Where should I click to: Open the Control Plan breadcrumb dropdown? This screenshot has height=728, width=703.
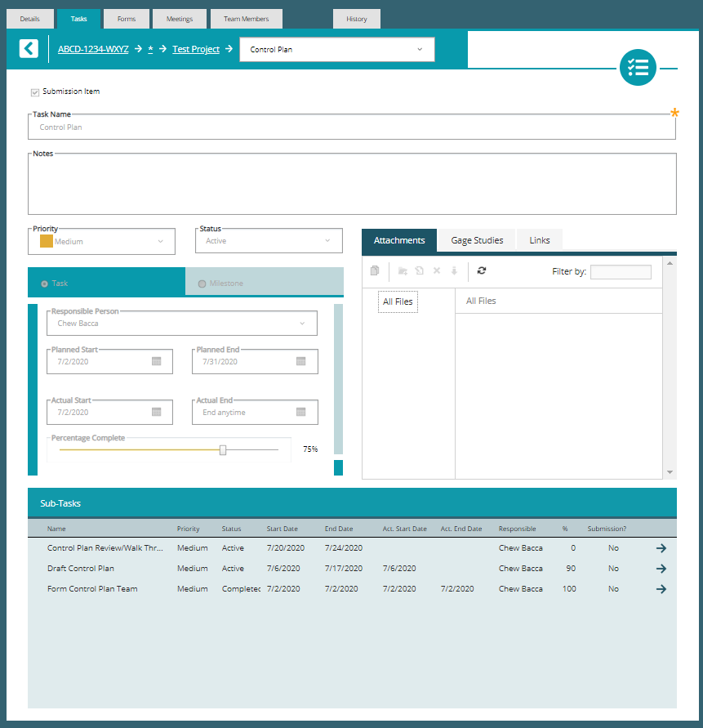(419, 49)
